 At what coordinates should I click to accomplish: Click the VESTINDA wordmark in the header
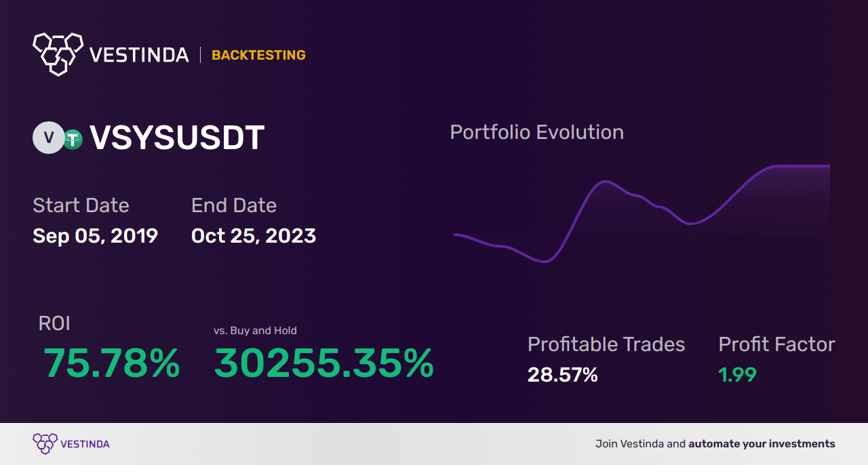tap(139, 55)
